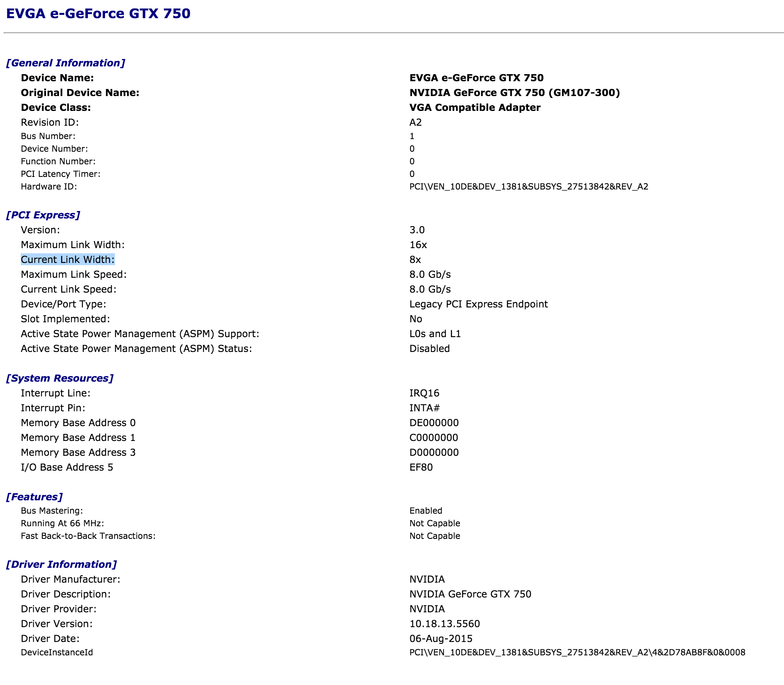The image size is (784, 685).
Task: Select the [System Resources] section heading
Action: 60,378
